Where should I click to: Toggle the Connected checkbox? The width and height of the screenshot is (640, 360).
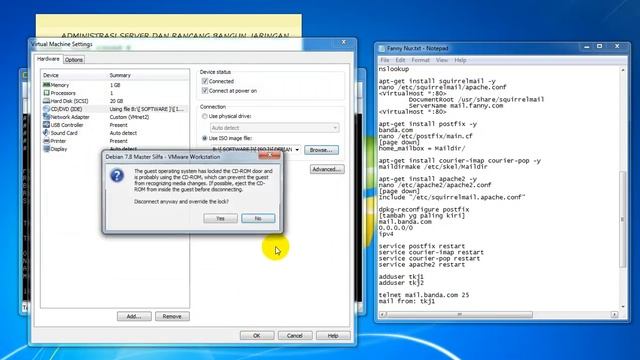point(205,81)
